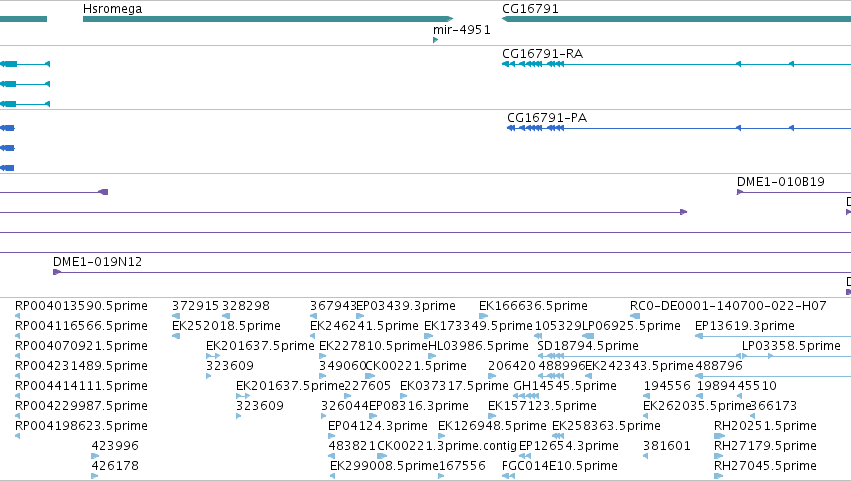The image size is (851, 481).
Task: Select EP13619.3prime feature label
Action: 745,326
